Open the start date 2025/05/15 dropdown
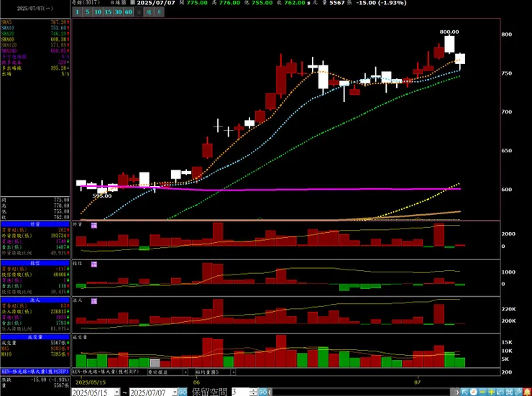The height and width of the screenshot is (396, 532). tap(117, 392)
